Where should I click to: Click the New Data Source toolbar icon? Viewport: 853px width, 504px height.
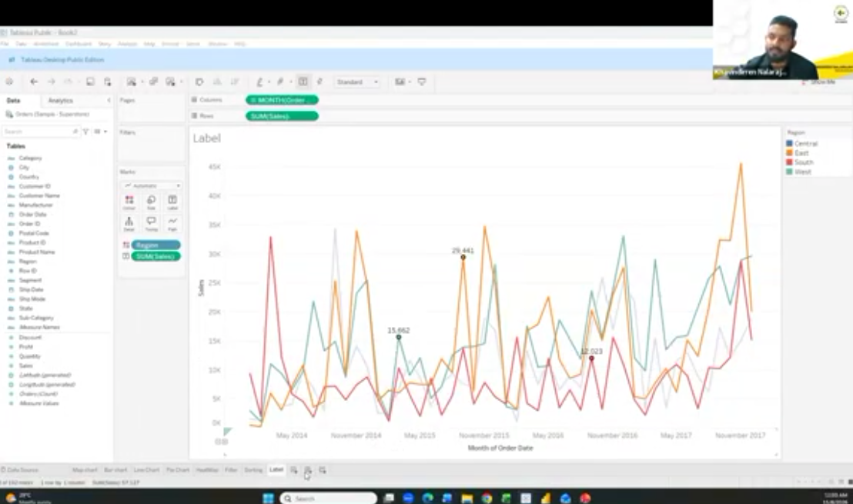pyautogui.click(x=107, y=82)
